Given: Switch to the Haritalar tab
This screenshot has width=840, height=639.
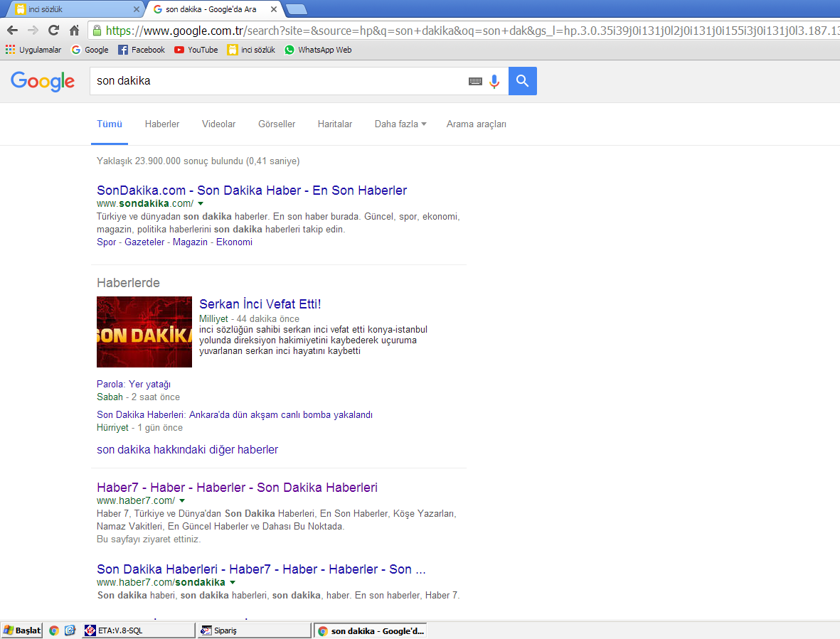Looking at the screenshot, I should tap(335, 124).
